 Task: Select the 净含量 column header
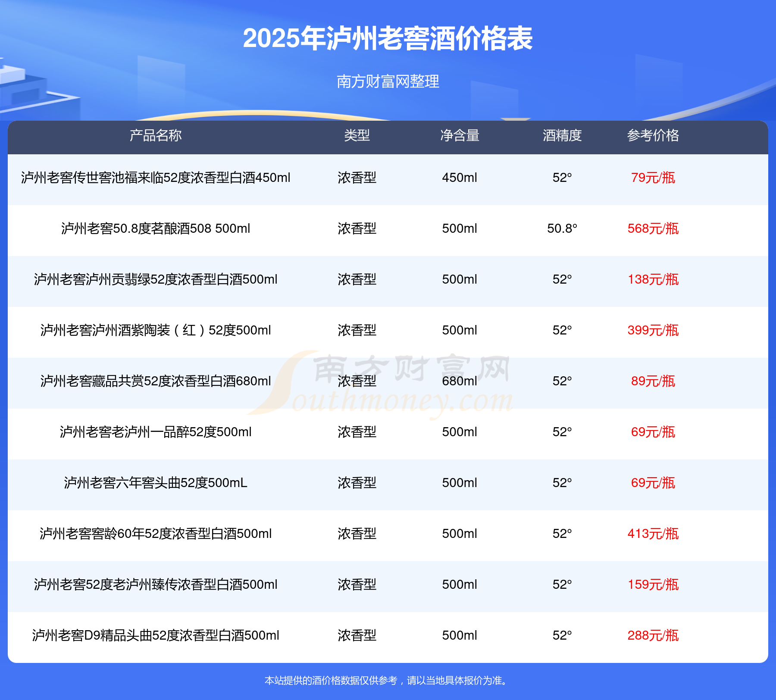[460, 135]
